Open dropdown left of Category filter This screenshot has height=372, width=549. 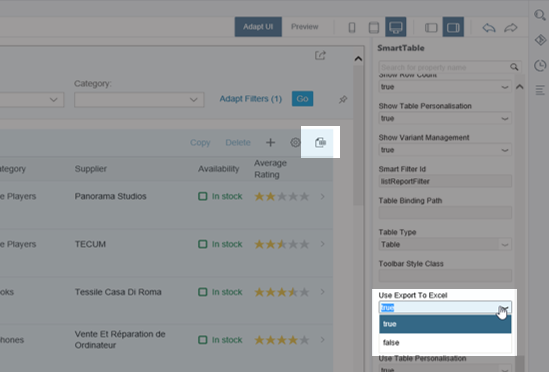(32, 100)
